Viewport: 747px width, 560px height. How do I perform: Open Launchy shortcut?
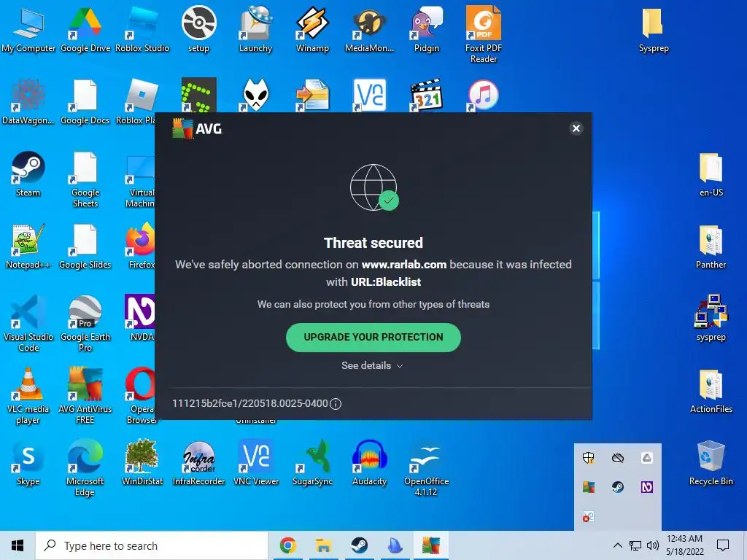pos(256,29)
